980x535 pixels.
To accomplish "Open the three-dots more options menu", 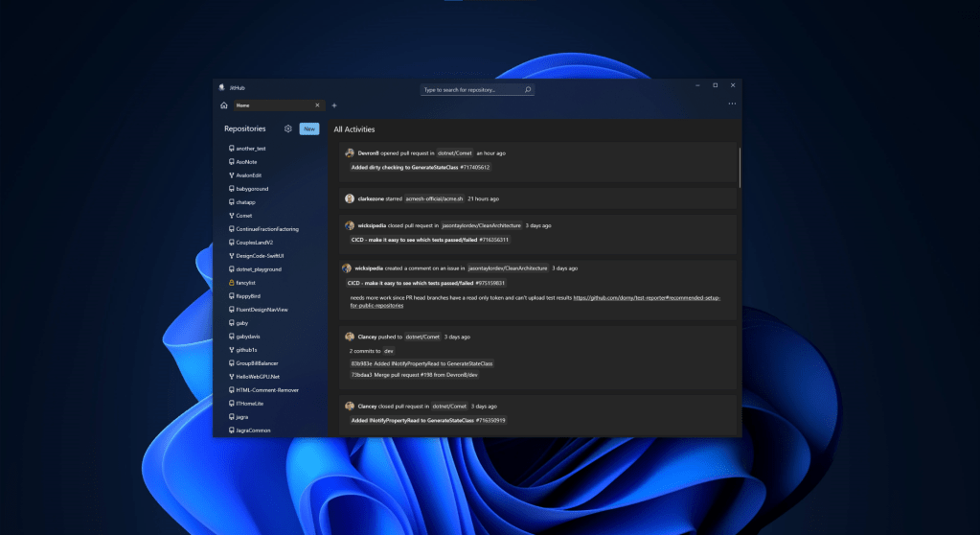I will 732,104.
